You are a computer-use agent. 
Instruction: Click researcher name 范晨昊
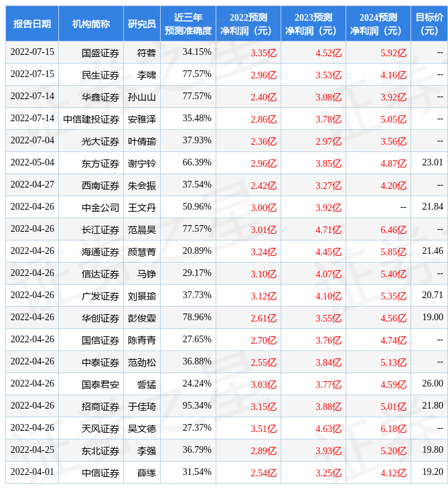click(x=142, y=230)
